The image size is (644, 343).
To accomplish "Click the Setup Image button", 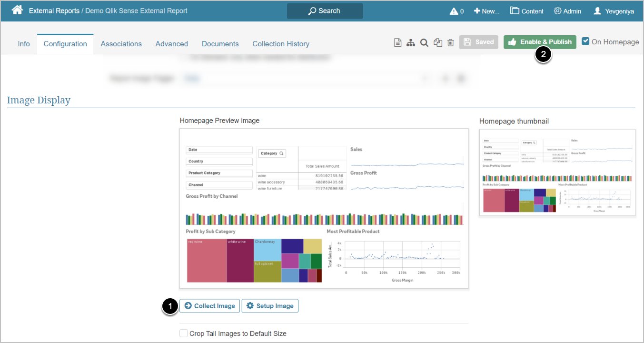I will pyautogui.click(x=270, y=306).
